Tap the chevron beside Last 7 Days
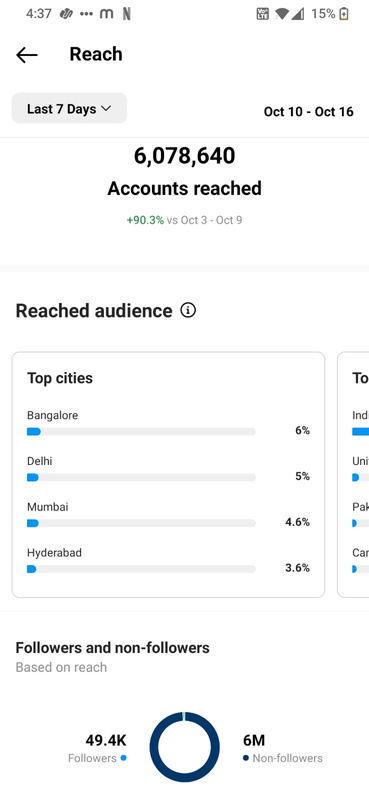 [106, 109]
